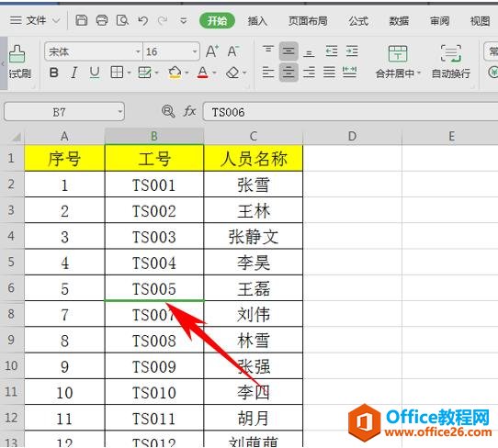Select cell containing 人员名称
498x448 pixels.
[254, 158]
